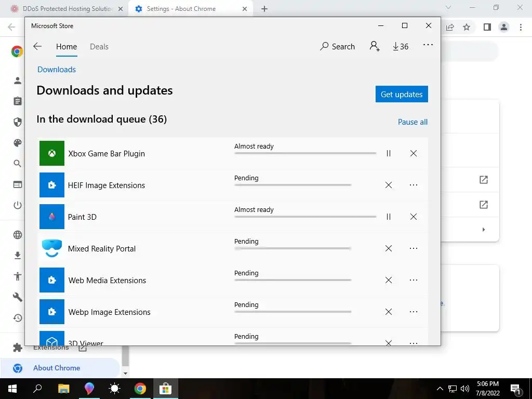Open Chrome settings Autofill clipboard icon
The height and width of the screenshot is (399, 532).
coord(18,101)
